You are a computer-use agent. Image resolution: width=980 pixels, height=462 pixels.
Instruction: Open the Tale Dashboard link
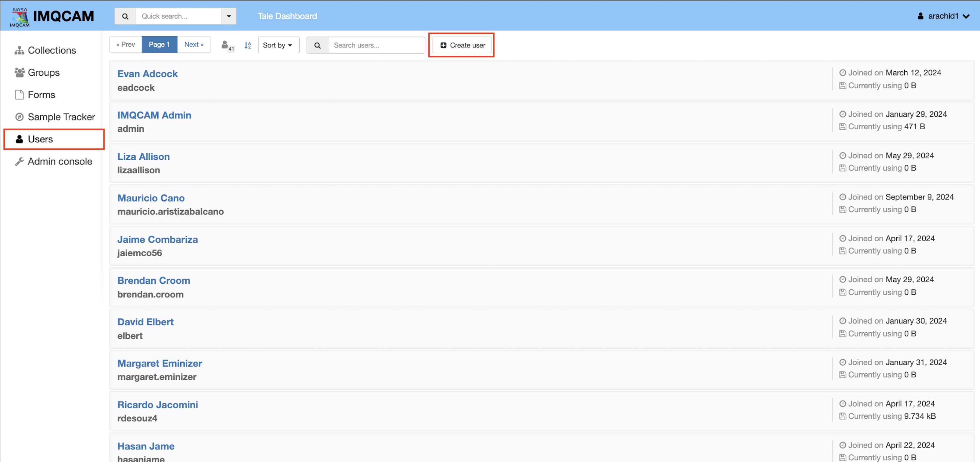[x=287, y=16]
